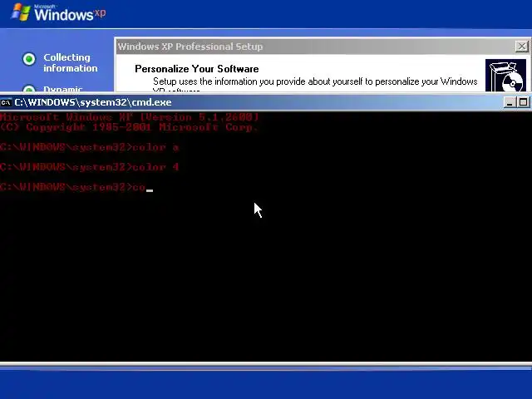This screenshot has height=399, width=532.
Task: Open the cmd.exe system menu icon
Action: pos(6,102)
